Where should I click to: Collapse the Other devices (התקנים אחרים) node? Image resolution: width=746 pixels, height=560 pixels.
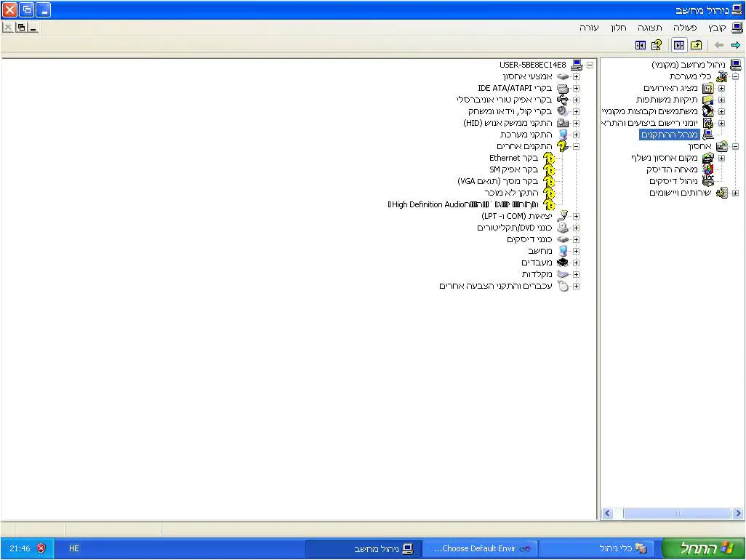point(576,146)
